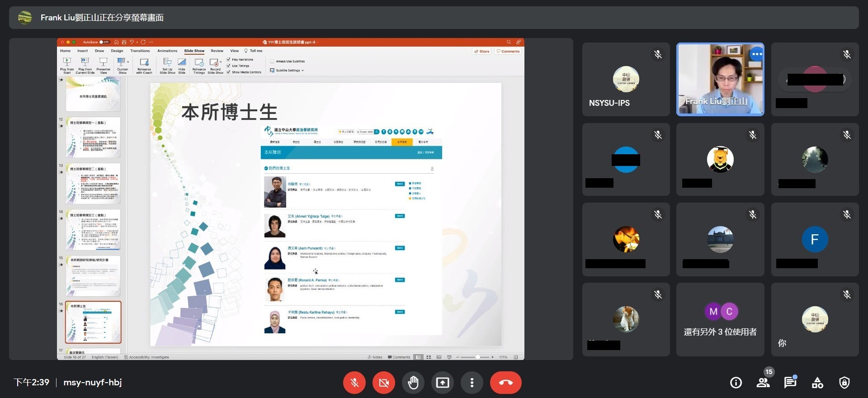Open the activities panel
Viewport: 868px width, 398px height.
[817, 383]
